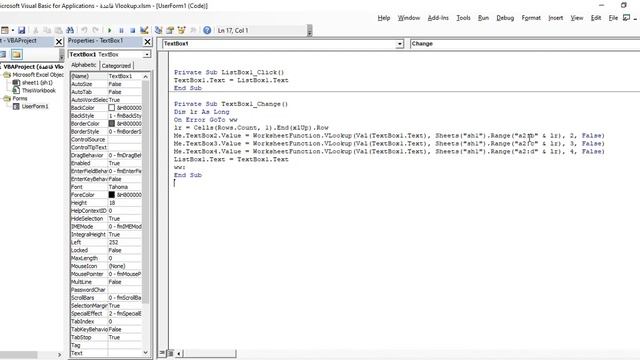Viewport: 640px width, 360px height.
Task: Open Properties Window via its toolbar icon
Action: tap(170, 30)
